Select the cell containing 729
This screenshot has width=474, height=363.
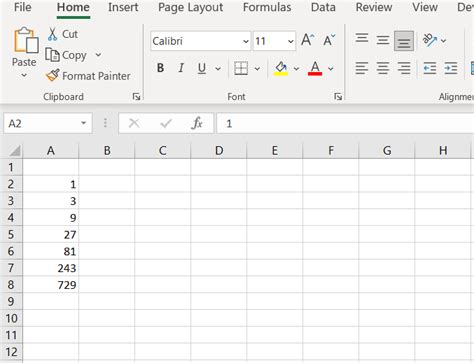point(51,285)
